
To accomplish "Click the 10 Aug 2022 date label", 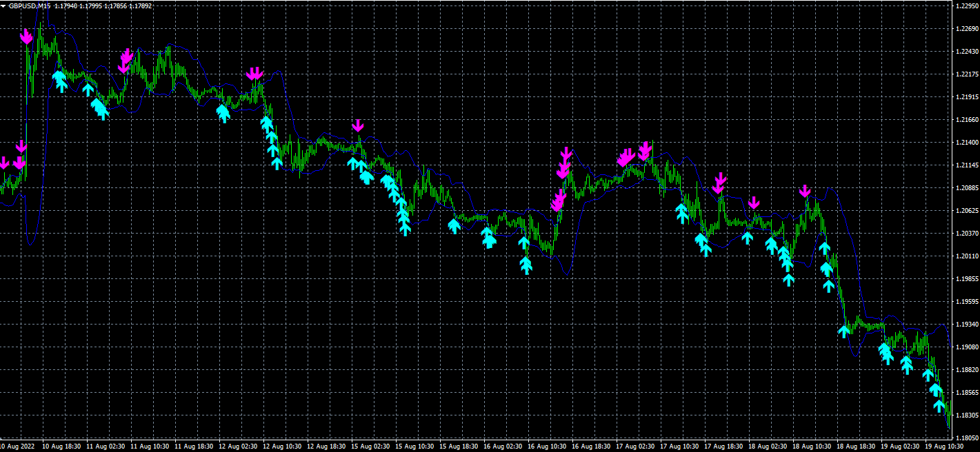I will [x=17, y=446].
